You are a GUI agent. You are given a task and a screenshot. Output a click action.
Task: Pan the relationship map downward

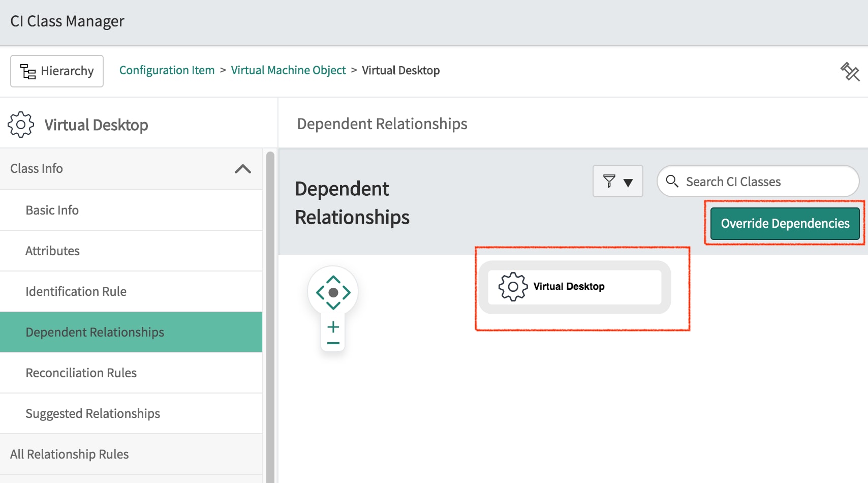click(x=333, y=306)
